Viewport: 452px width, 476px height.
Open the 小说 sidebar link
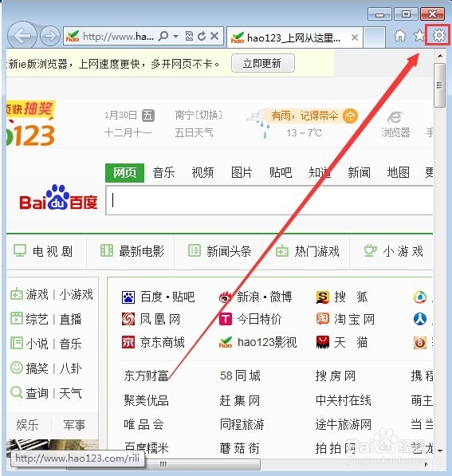click(37, 344)
